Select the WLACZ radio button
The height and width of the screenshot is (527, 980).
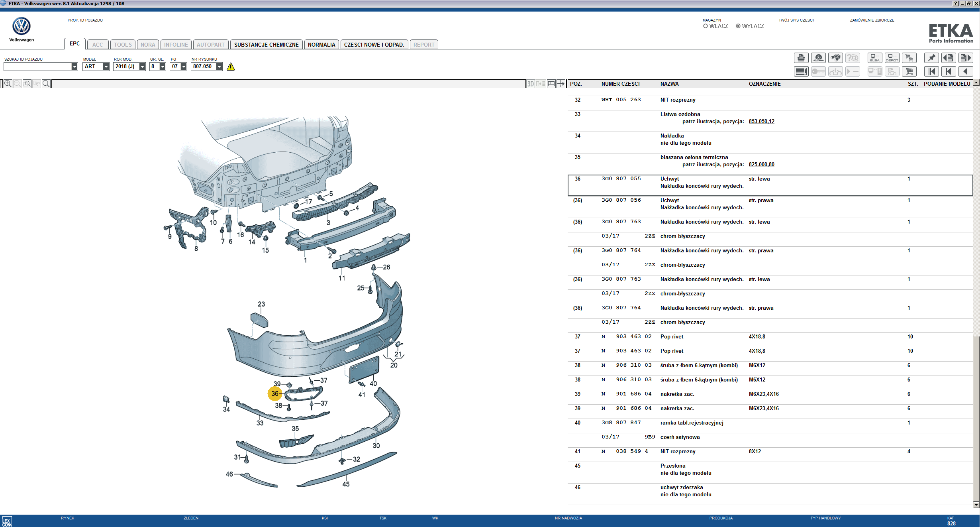coord(706,26)
